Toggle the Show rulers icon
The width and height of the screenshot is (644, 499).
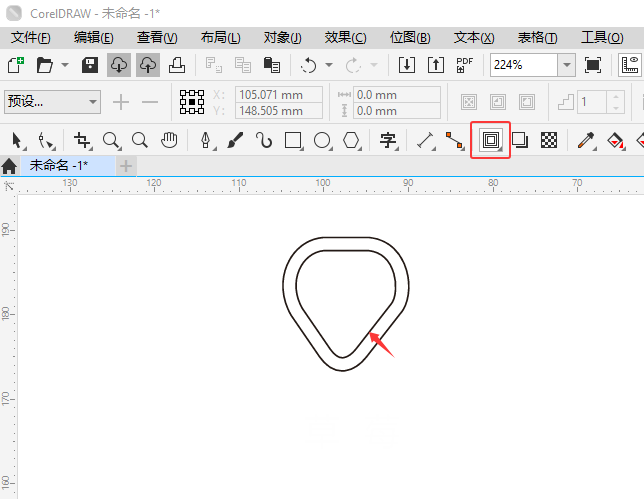pyautogui.click(x=630, y=65)
